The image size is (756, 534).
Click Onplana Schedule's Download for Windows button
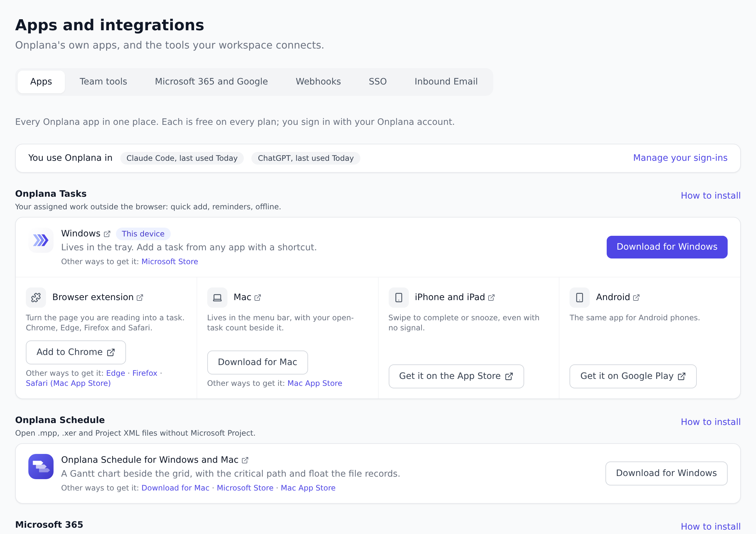click(x=667, y=473)
